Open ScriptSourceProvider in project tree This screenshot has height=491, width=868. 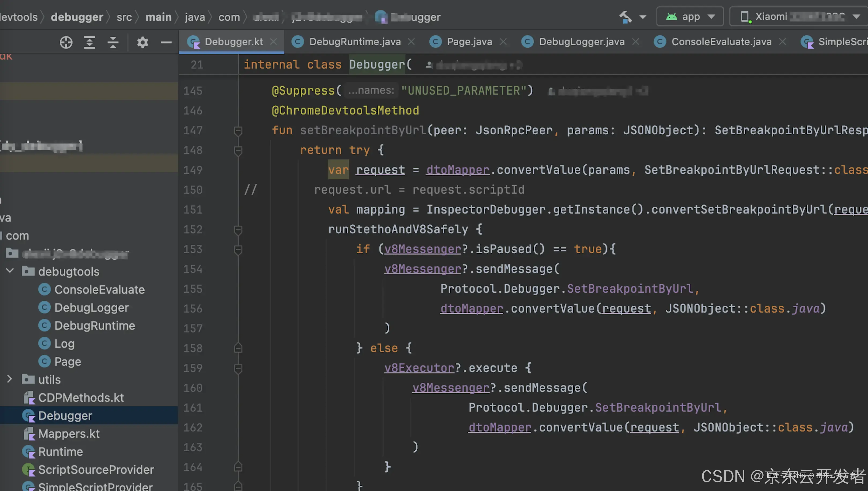[x=96, y=469]
